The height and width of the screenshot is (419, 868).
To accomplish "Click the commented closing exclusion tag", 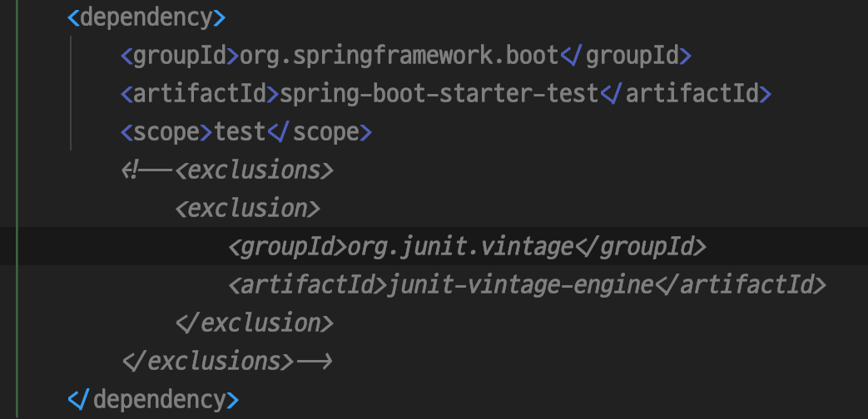I will (255, 323).
